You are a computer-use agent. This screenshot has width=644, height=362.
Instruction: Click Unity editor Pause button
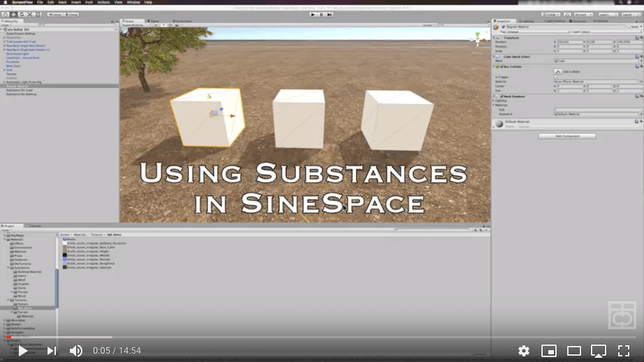point(321,15)
